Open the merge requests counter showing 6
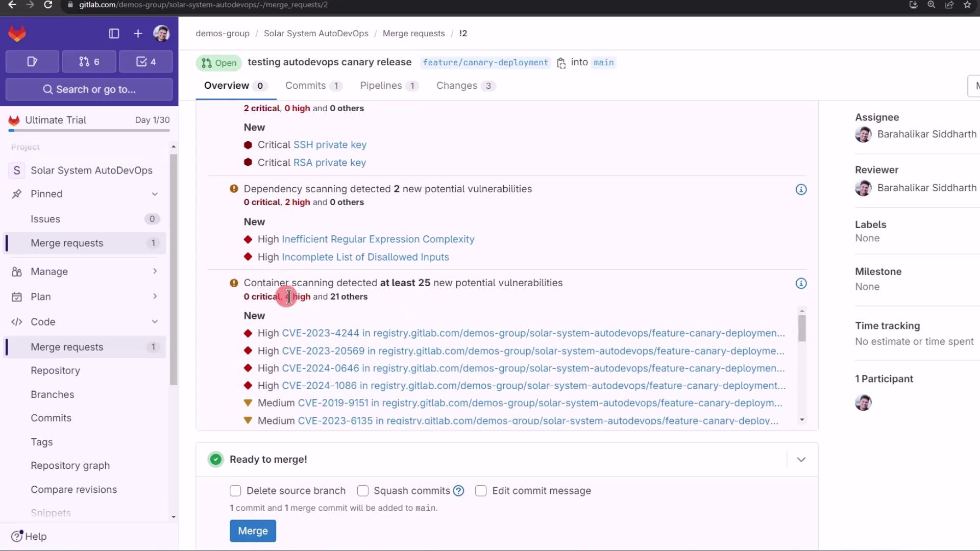This screenshot has height=551, width=980. pos(89,62)
